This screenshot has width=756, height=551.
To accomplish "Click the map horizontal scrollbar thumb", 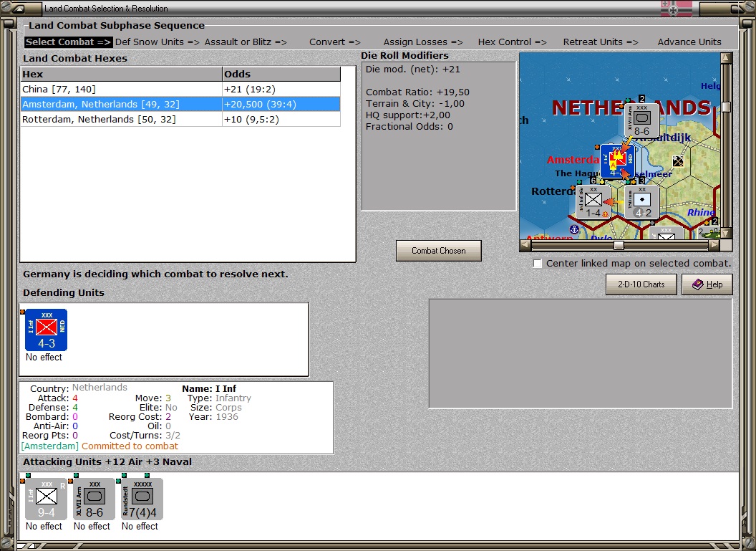I will [619, 245].
